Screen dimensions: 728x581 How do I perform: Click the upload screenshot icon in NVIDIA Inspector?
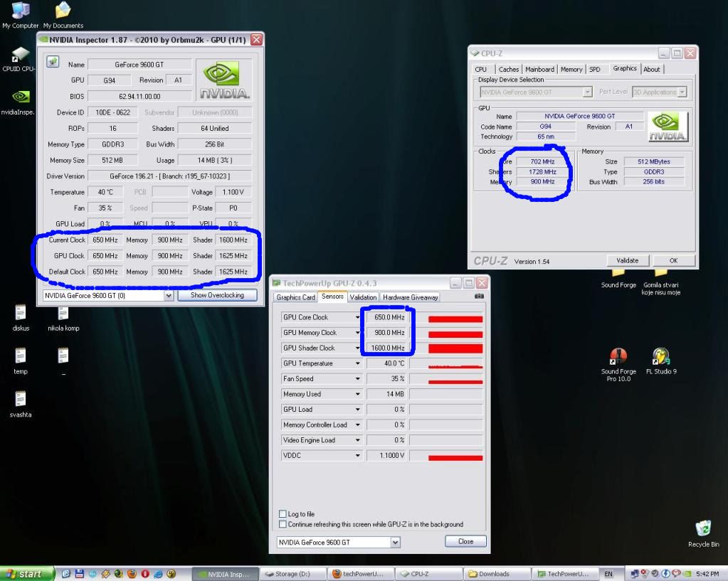pos(53,62)
